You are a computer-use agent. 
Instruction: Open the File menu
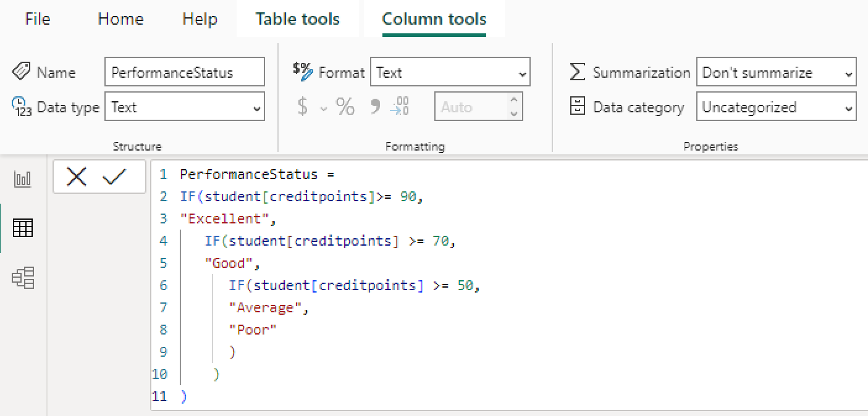click(38, 19)
